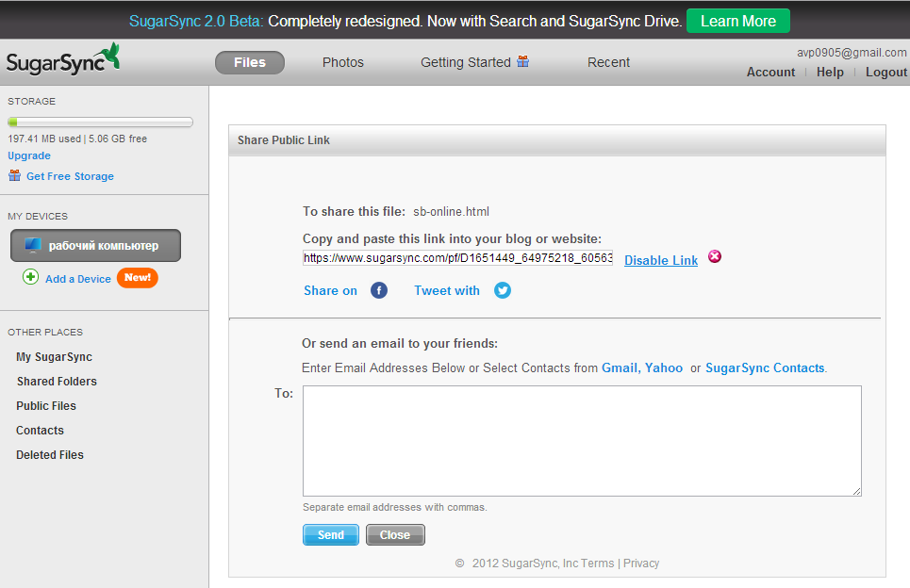Screen dimensions: 910x588
Task: Click the Close button
Action: [x=395, y=534]
